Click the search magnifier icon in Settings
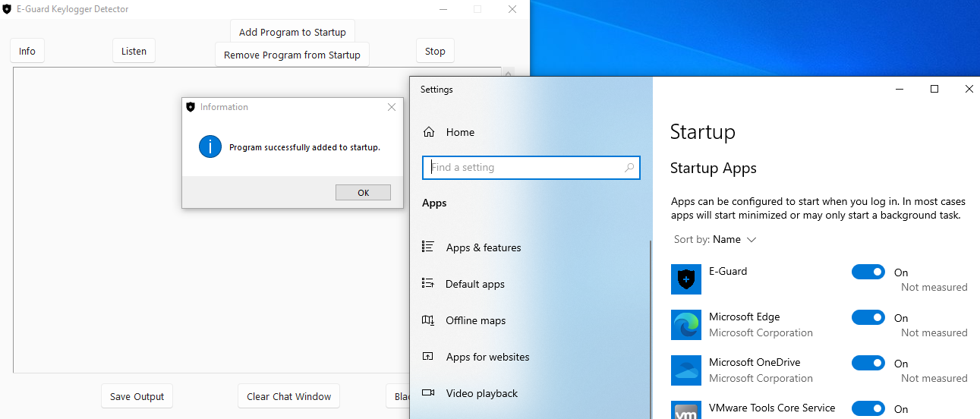 pyautogui.click(x=629, y=168)
